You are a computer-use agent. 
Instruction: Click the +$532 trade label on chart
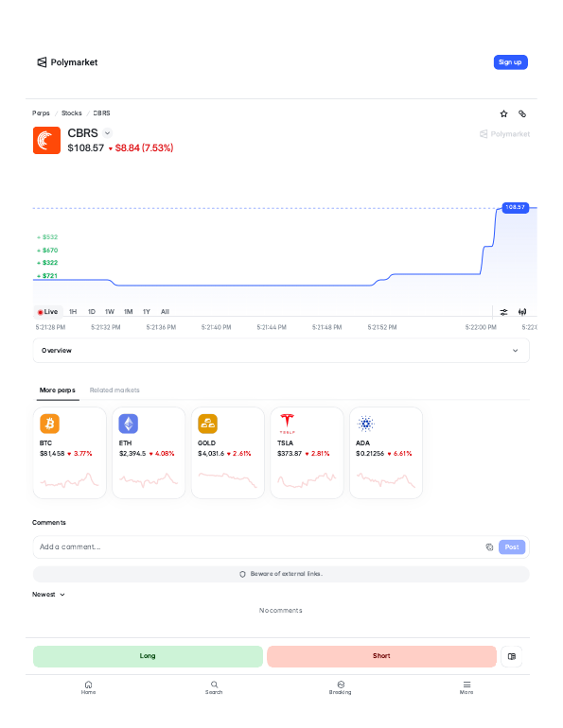tap(47, 237)
